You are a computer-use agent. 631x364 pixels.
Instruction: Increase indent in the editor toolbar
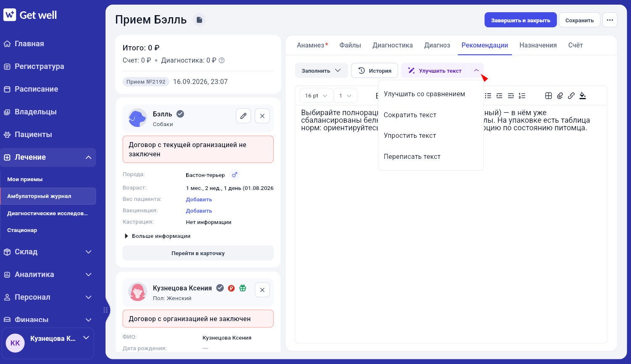coord(499,95)
